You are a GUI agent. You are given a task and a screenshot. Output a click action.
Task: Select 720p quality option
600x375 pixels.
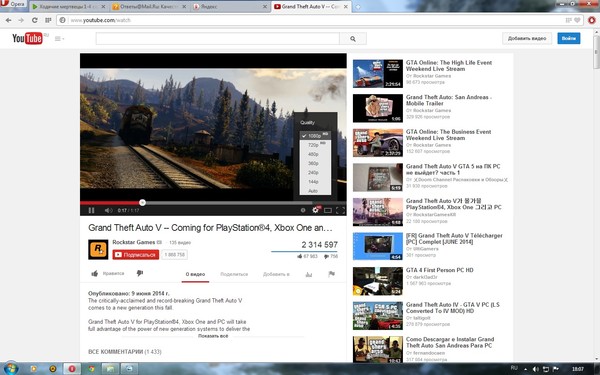click(x=315, y=145)
